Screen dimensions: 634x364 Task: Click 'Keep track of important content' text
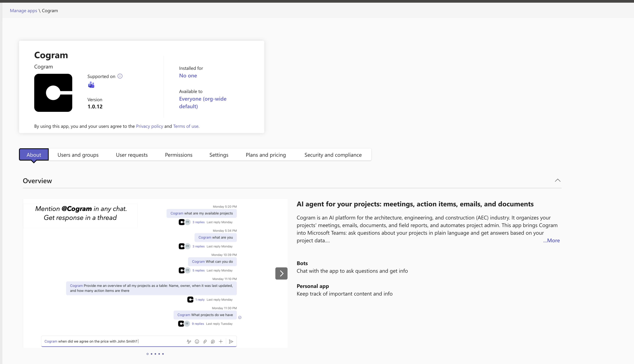point(344,294)
